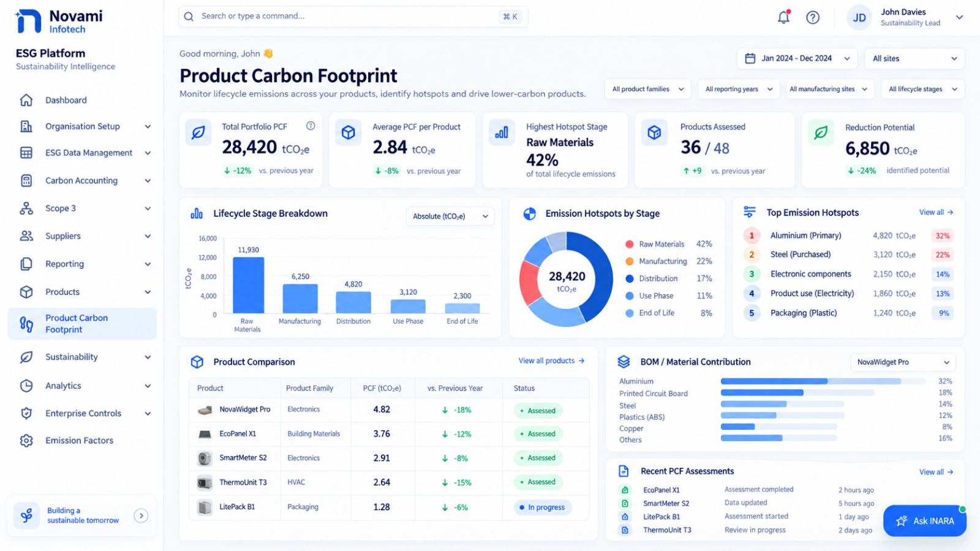The height and width of the screenshot is (551, 980).
Task: Click the Reduction Potential leaf icon
Action: click(x=821, y=132)
